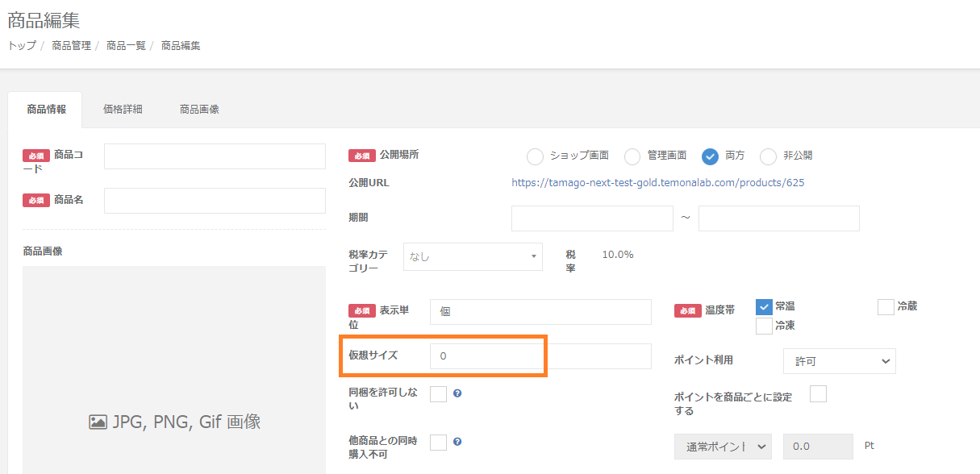Viewport: 980px width, 474px height.
Task: Open the 商品画像 tab
Action: (199, 110)
